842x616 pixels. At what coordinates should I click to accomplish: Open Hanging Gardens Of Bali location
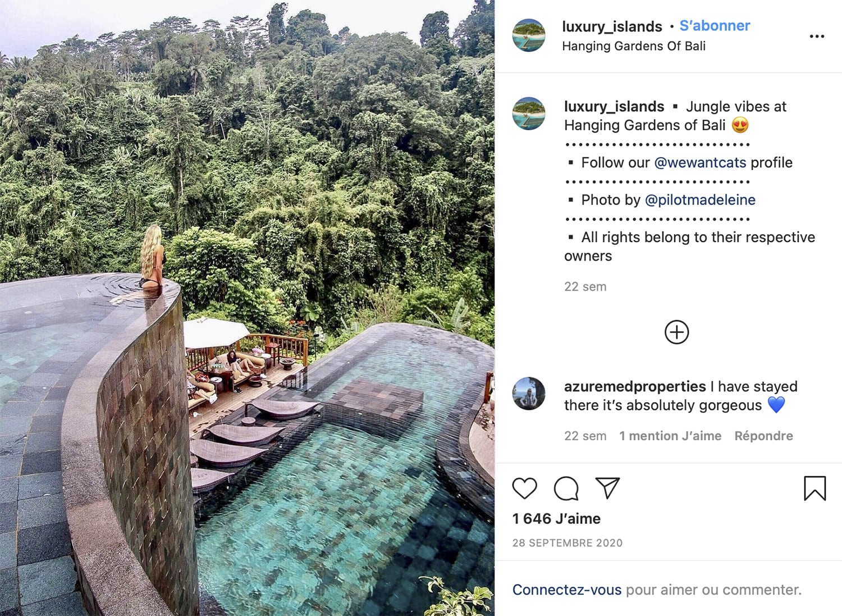634,46
